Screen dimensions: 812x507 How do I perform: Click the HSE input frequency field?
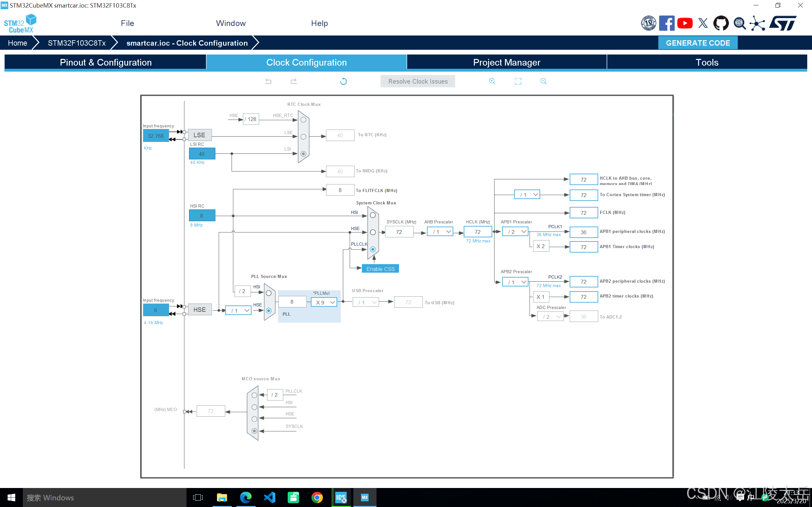coord(156,310)
